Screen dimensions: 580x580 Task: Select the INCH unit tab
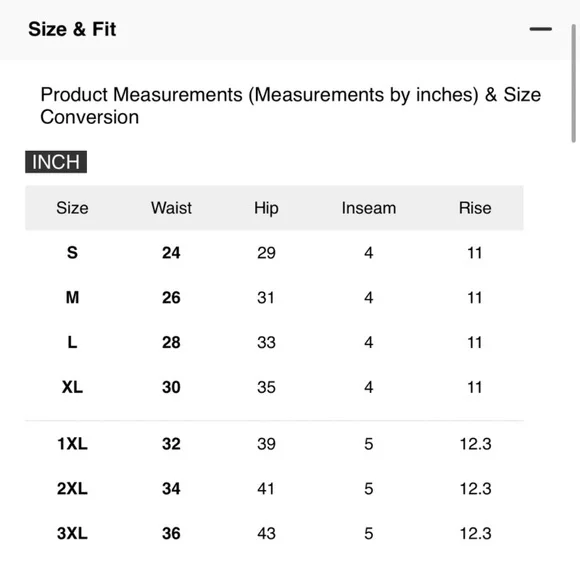pos(56,162)
